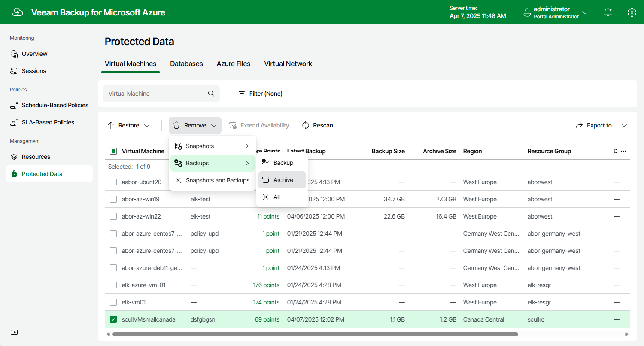Click the Restore up-arrow icon
This screenshot has height=346, width=644.
pos(111,125)
